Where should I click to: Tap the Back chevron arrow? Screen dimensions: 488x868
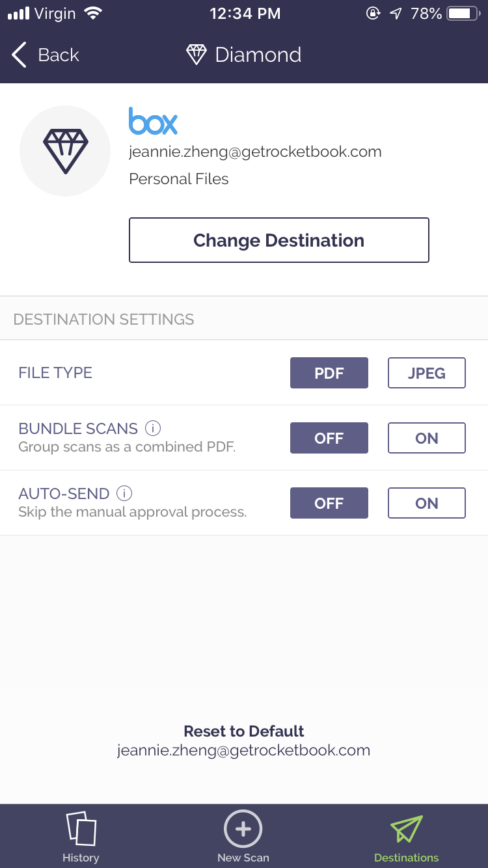20,55
